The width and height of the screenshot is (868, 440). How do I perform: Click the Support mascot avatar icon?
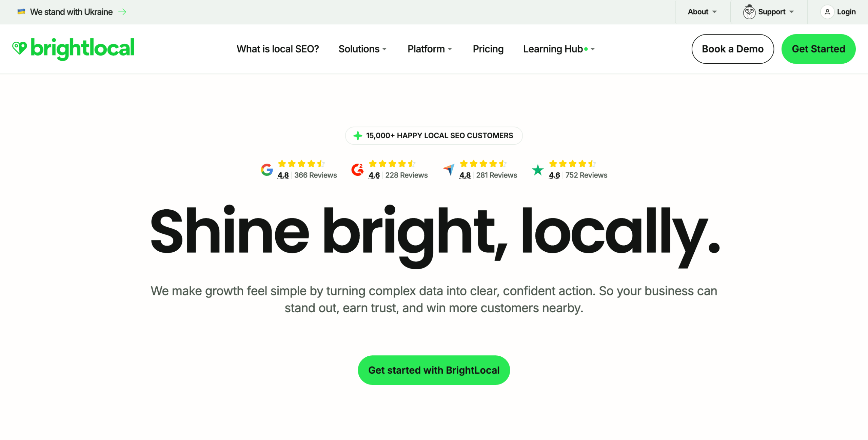coord(749,12)
